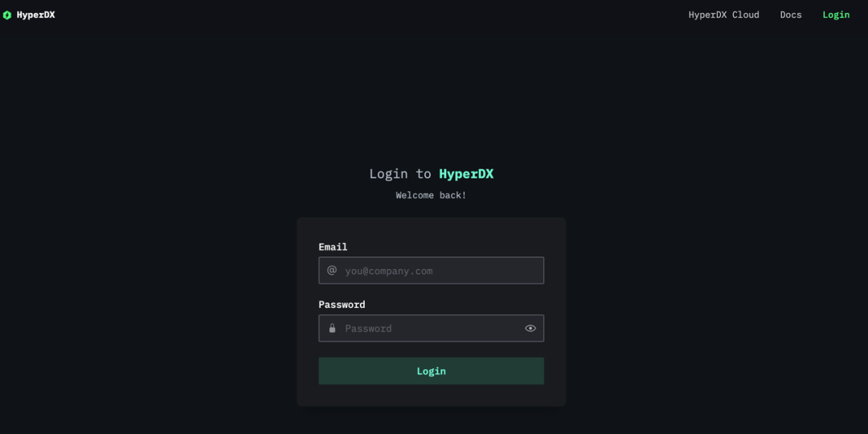Click the green HyperDX word in heading
This screenshot has height=434, width=868.
pos(466,174)
